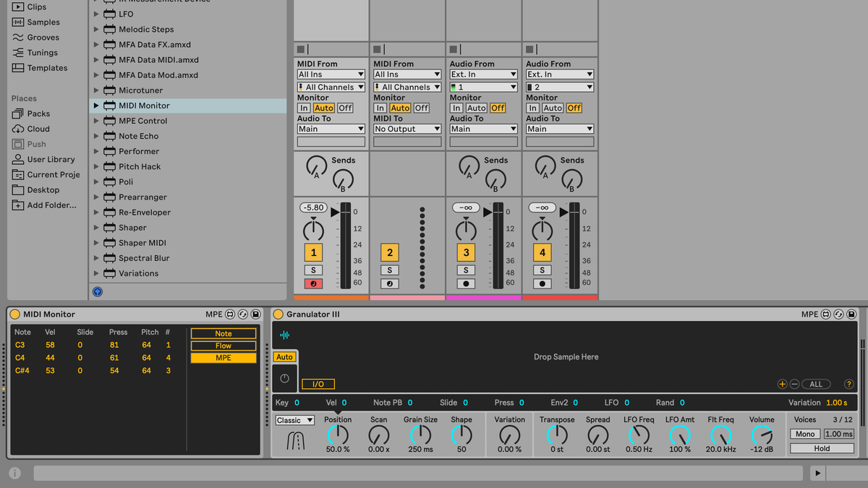Expand the Note Echo device tree item
The image size is (868, 488).
pyautogui.click(x=96, y=136)
